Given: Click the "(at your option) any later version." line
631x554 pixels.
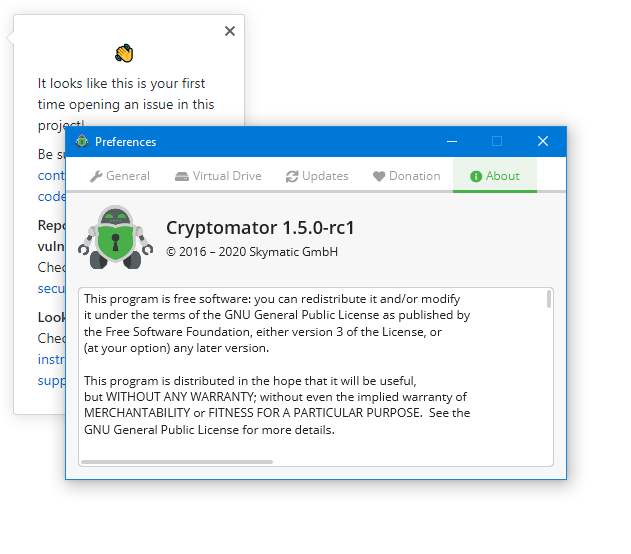Looking at the screenshot, I should point(176,348).
